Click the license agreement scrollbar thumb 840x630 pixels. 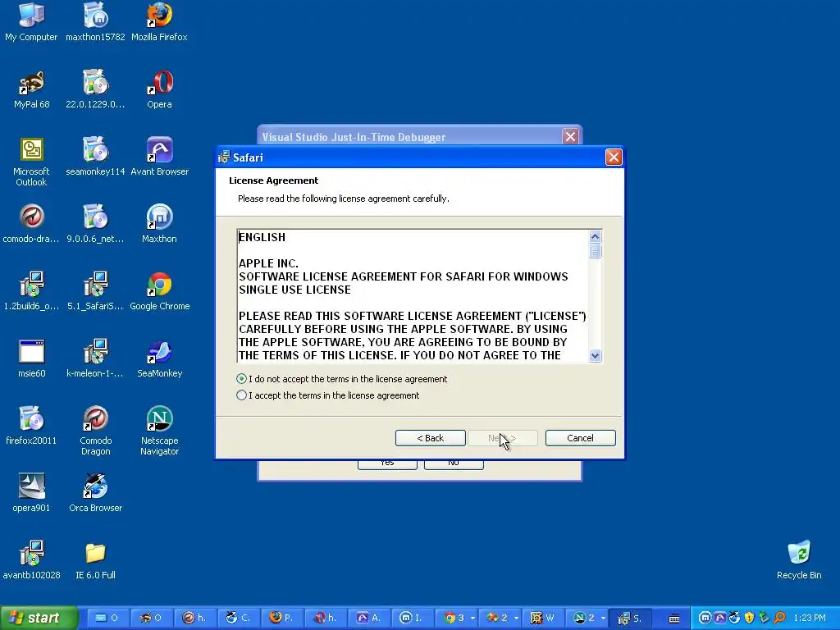[596, 251]
